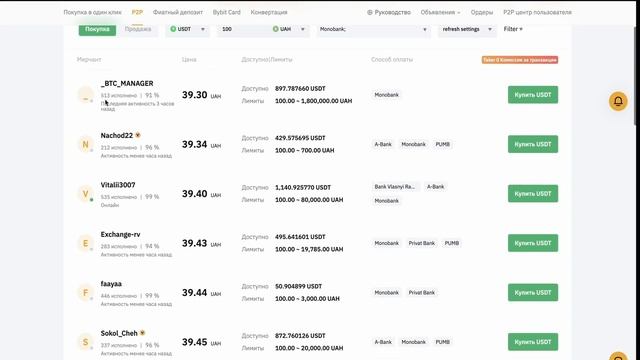Viewport: 640px width, 360px height.
Task: Click the Taker 0 commission banner
Action: [520, 60]
